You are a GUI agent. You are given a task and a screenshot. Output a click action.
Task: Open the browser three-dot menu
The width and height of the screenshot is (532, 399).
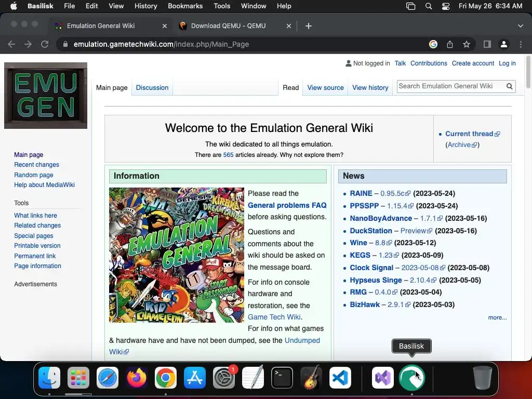coord(521,45)
